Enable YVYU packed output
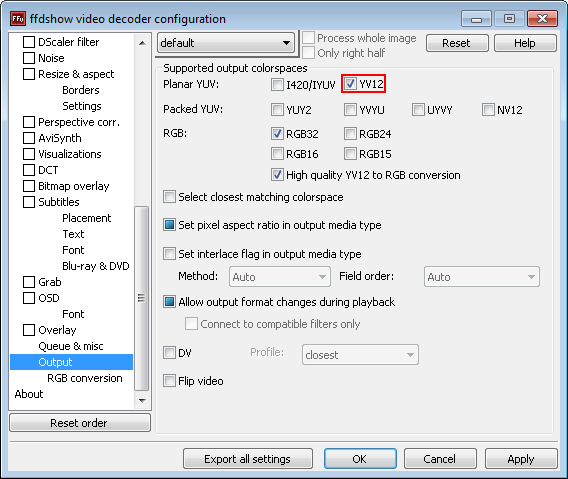568x479 pixels. 350,109
